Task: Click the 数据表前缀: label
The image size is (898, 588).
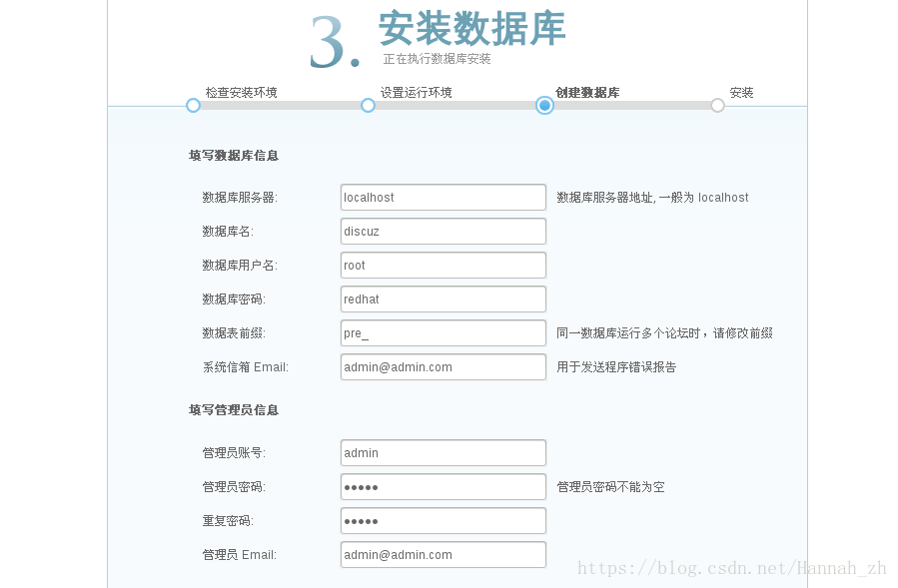Action: (234, 333)
